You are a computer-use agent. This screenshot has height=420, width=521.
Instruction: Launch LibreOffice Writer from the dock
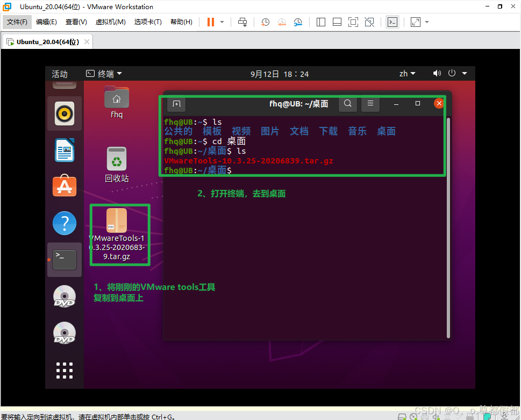[x=65, y=150]
